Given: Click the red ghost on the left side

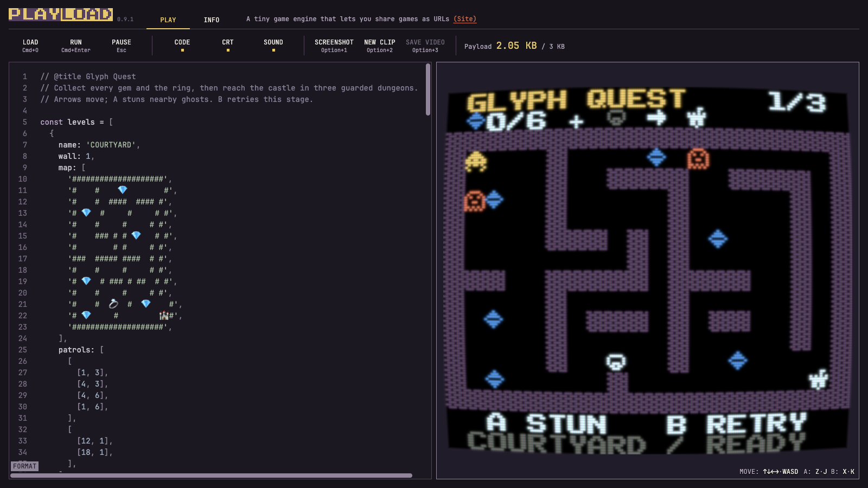Looking at the screenshot, I should pos(475,201).
